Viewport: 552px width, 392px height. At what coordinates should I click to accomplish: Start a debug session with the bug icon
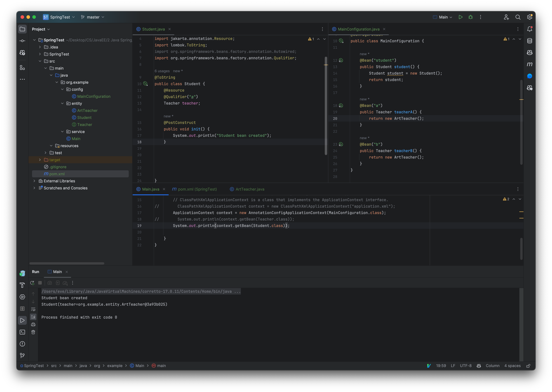(470, 17)
